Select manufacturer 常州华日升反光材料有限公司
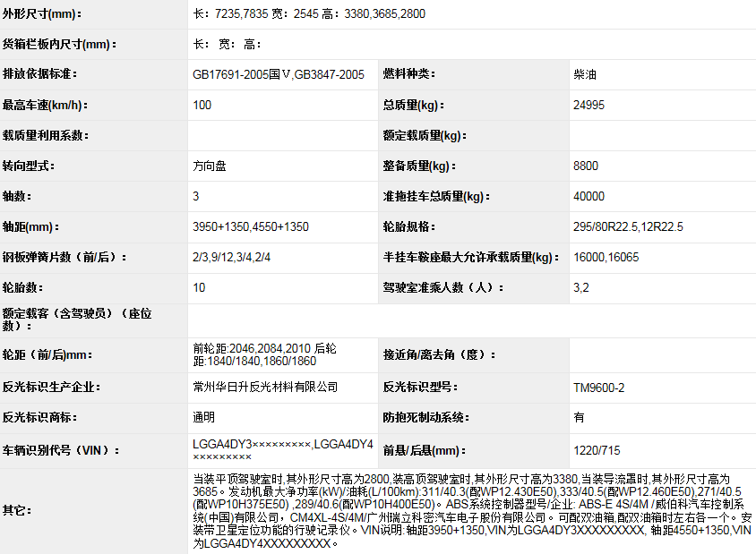Image resolution: width=756 pixels, height=554 pixels. click(265, 387)
